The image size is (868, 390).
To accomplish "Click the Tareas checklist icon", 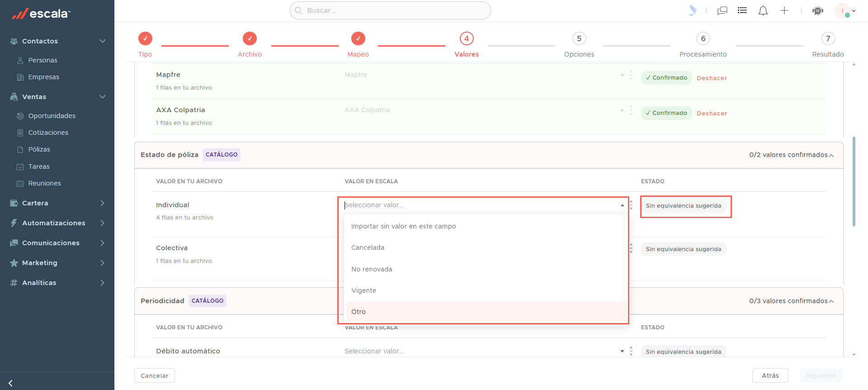I will point(20,166).
